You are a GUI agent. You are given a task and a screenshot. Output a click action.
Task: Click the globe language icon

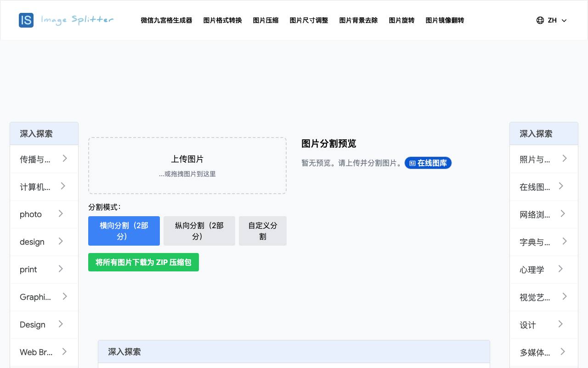tap(540, 20)
